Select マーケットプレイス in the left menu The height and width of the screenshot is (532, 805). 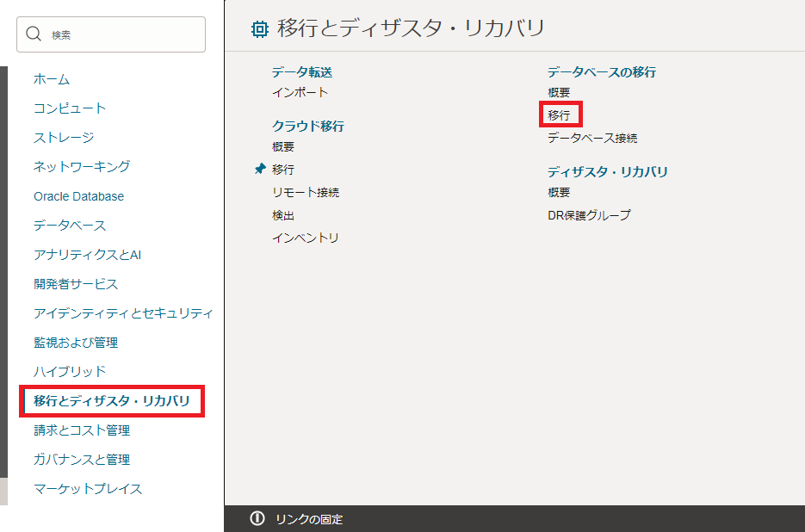88,489
